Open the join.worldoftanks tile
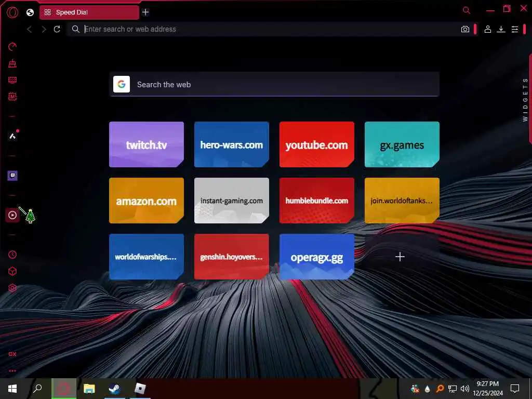 click(402, 201)
